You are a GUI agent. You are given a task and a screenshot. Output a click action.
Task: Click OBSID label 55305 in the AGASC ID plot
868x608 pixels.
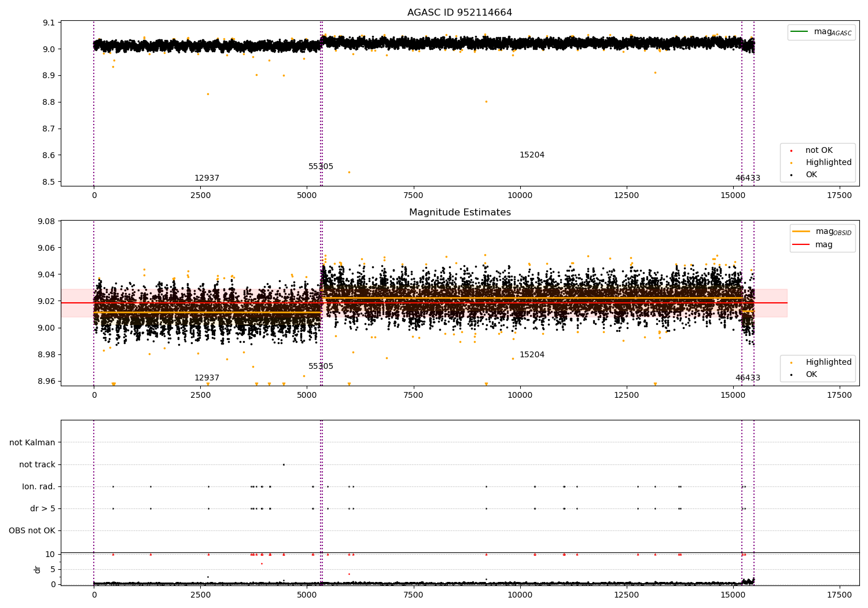(x=321, y=167)
